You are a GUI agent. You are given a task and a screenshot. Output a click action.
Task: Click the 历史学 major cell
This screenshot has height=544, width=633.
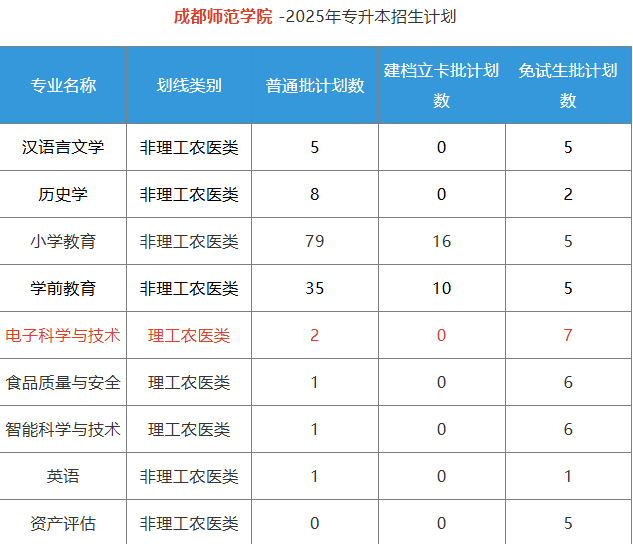click(x=63, y=195)
